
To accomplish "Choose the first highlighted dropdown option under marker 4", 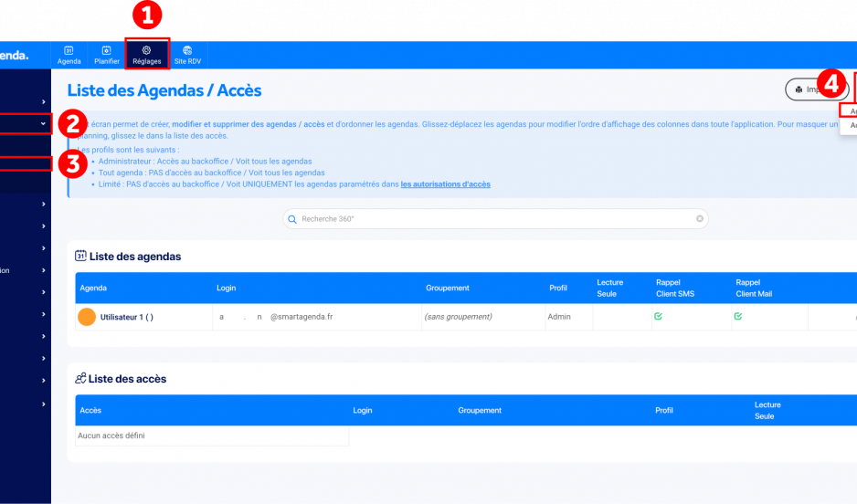I will pyautogui.click(x=849, y=111).
